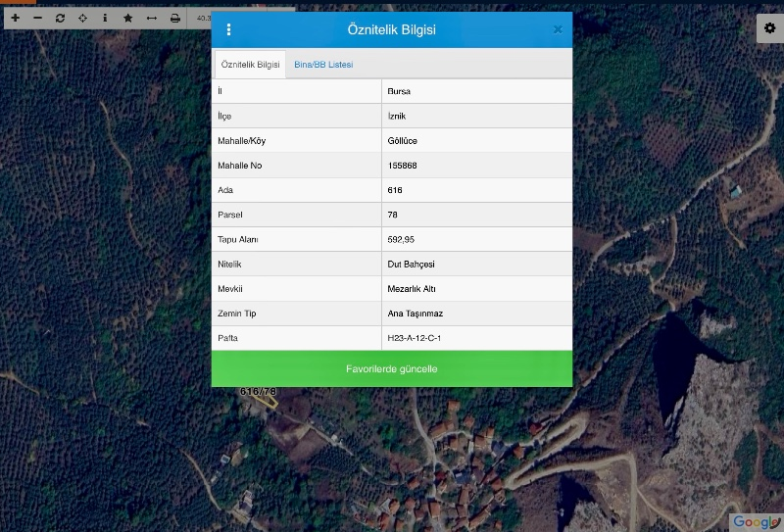Click the Tapu Alanı value 592,95
Screen dimensions: 784x532
coord(401,239)
